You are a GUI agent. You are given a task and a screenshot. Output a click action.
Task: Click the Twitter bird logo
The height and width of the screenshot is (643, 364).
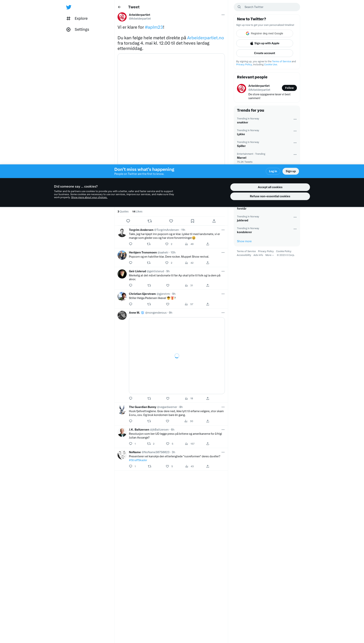point(68,7)
